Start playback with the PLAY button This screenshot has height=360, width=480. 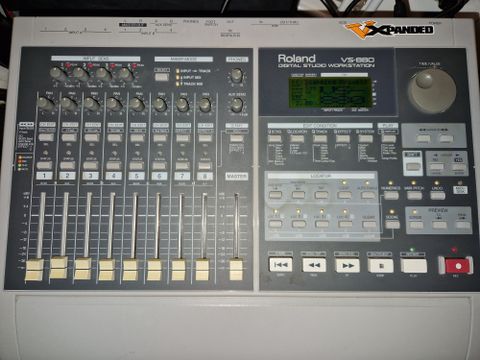pos(414,266)
